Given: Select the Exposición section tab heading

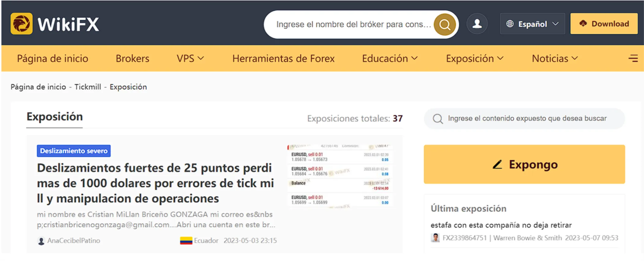Looking at the screenshot, I should point(55,117).
